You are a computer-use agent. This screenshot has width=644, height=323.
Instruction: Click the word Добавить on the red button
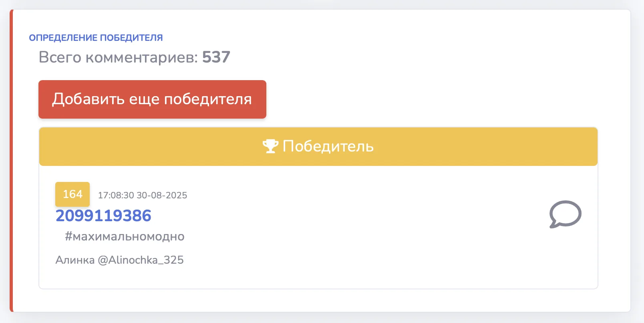pyautogui.click(x=88, y=99)
